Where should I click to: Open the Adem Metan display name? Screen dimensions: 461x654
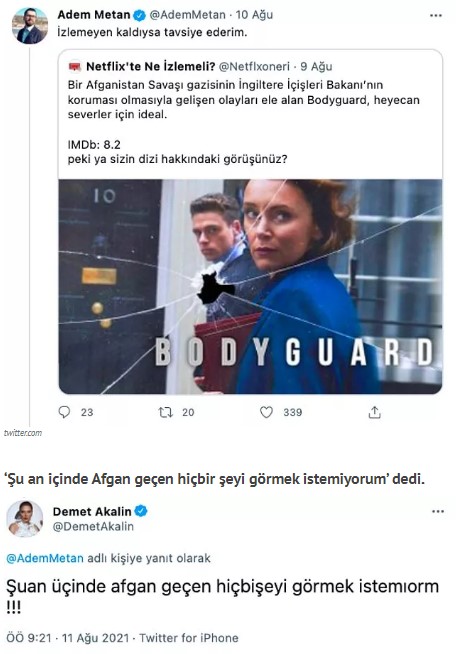click(x=94, y=15)
